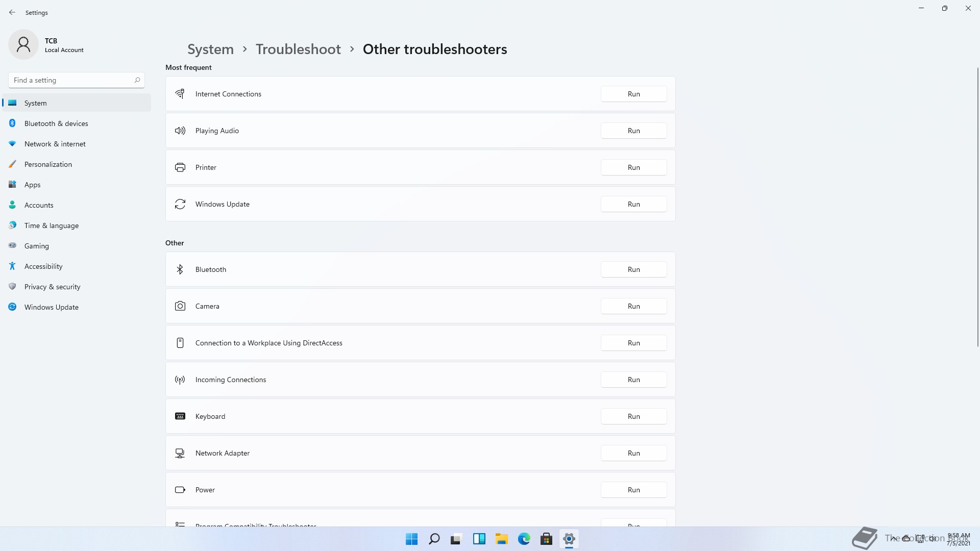Run the Keyboard troubleshooter

633,416
